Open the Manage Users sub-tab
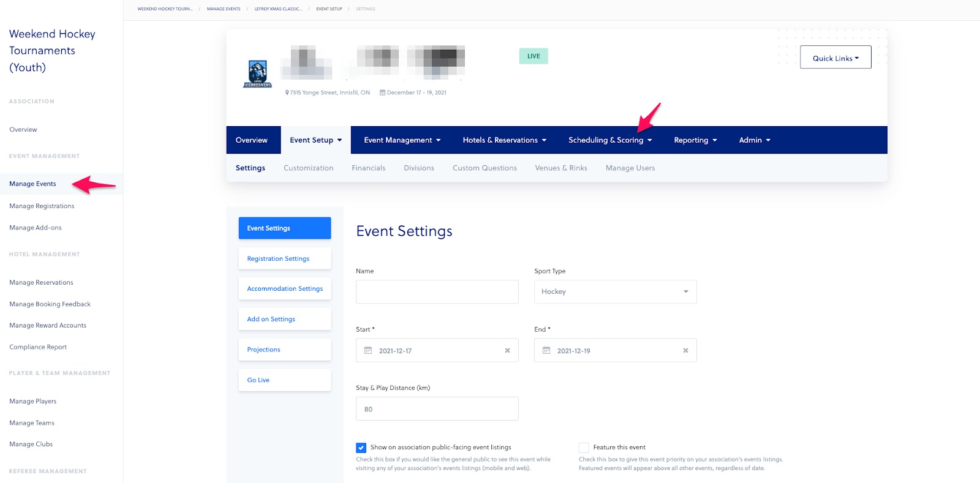Viewport: 980px width, 483px height. coord(630,168)
